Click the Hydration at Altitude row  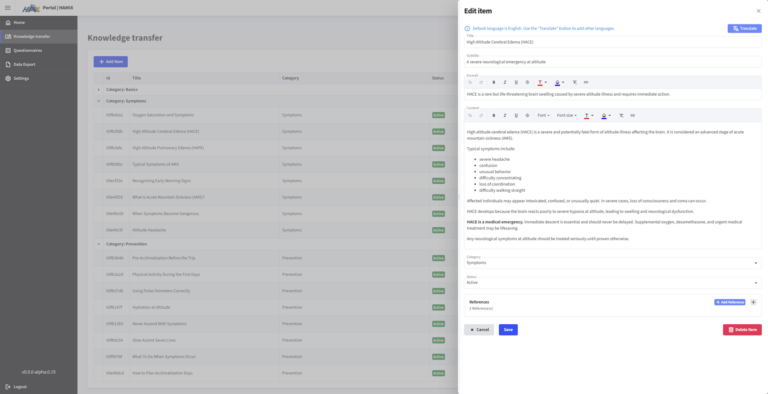coord(276,307)
